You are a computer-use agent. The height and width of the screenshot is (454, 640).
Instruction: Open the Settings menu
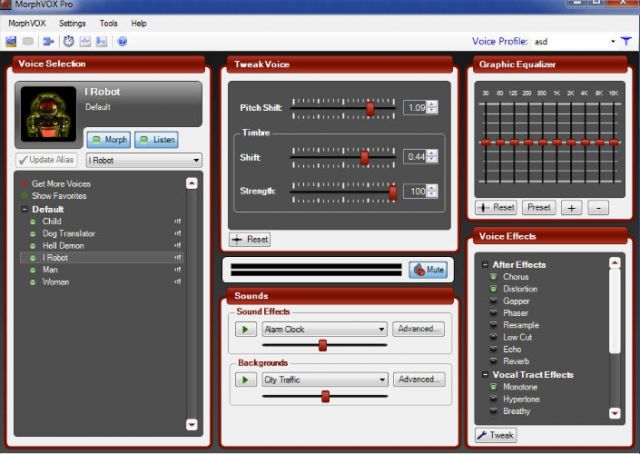point(72,23)
